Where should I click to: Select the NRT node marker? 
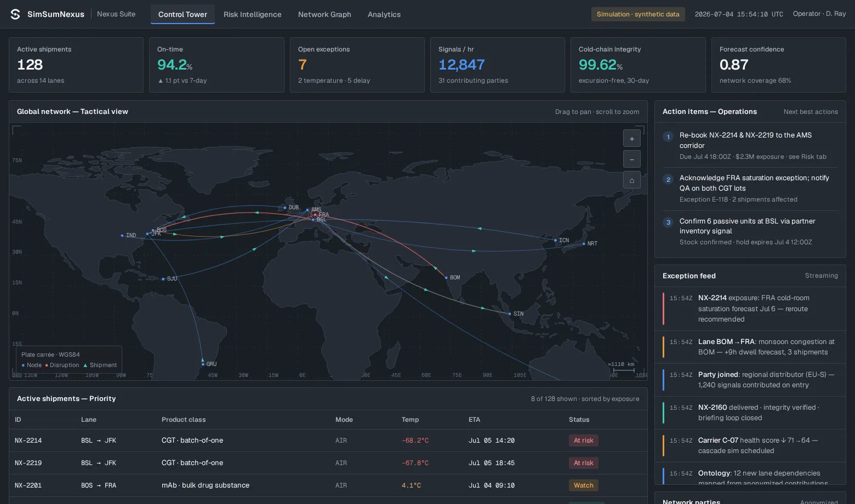click(584, 244)
